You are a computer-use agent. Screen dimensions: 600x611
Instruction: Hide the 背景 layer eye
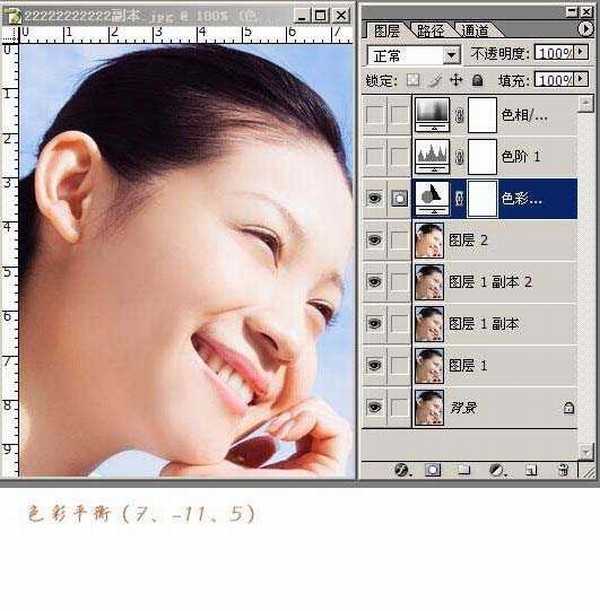coord(374,407)
